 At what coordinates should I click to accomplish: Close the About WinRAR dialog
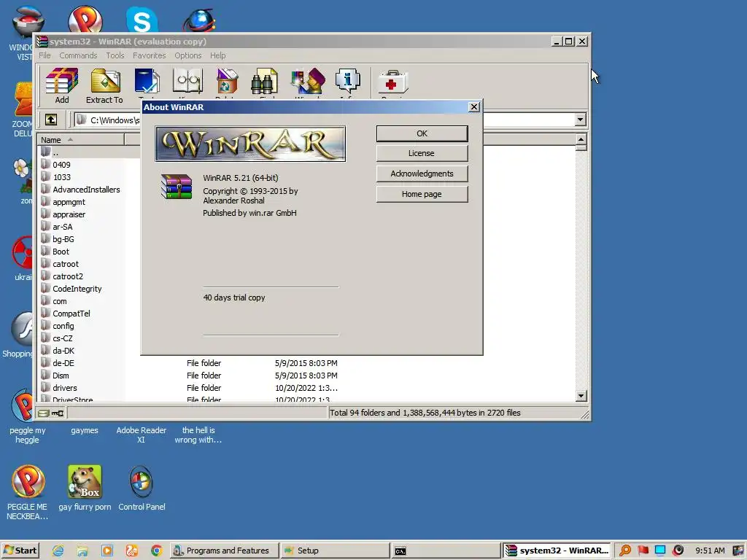pyautogui.click(x=473, y=106)
